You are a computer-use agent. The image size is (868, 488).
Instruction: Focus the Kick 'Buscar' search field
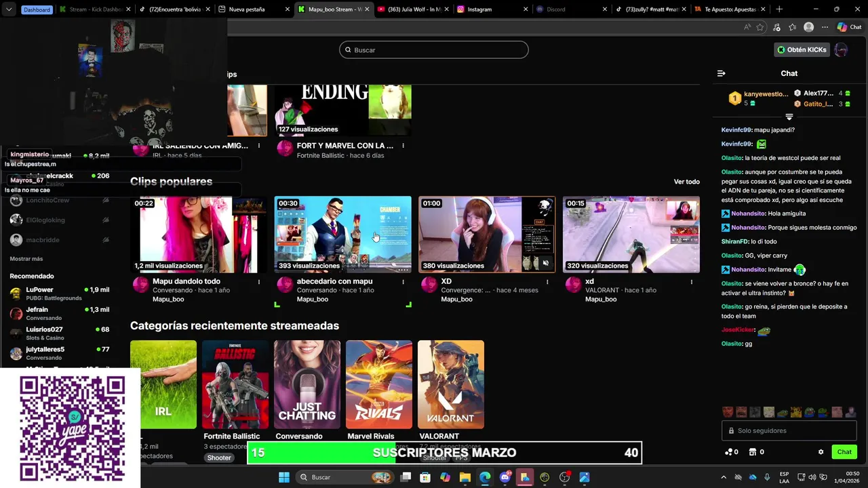(434, 49)
